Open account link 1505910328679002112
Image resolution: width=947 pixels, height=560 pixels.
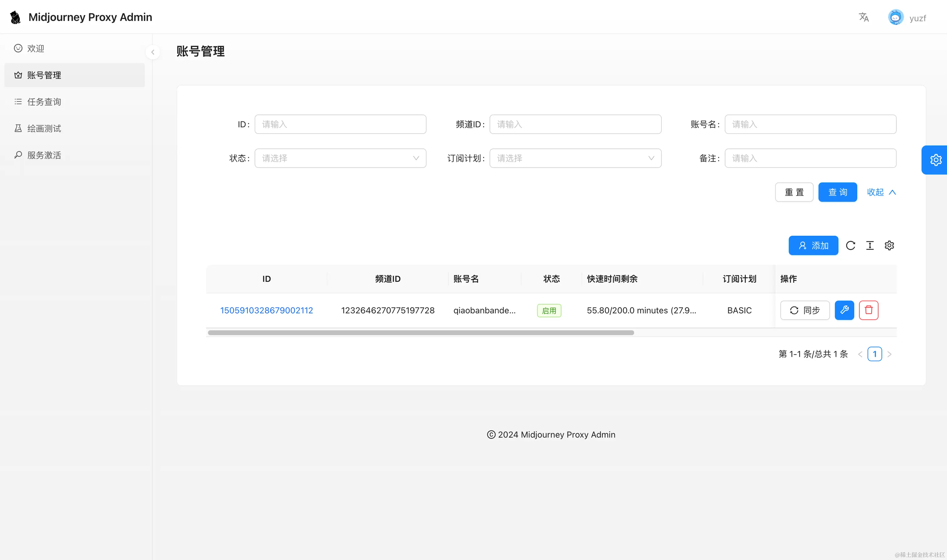click(x=267, y=310)
